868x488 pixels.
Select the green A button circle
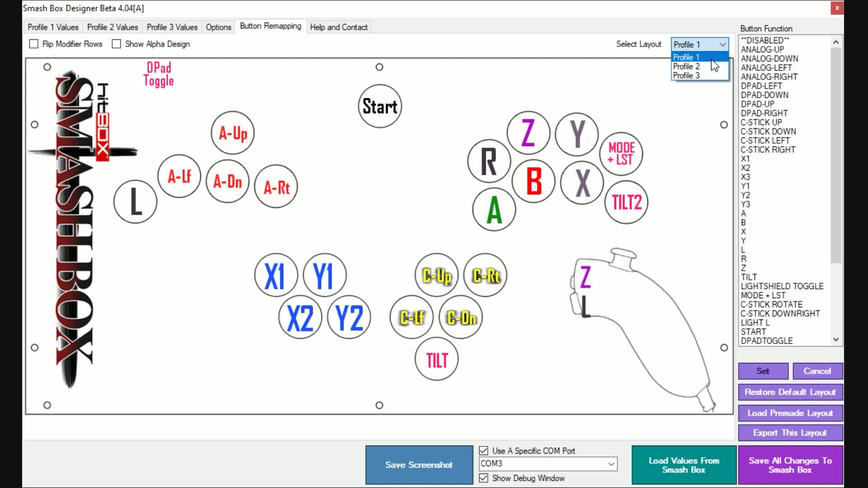click(x=494, y=210)
